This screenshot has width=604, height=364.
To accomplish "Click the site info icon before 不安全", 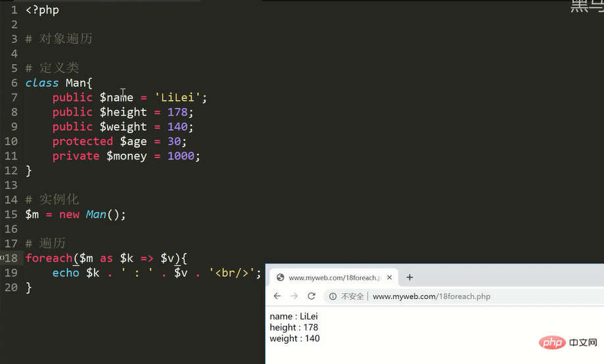I will tap(333, 296).
